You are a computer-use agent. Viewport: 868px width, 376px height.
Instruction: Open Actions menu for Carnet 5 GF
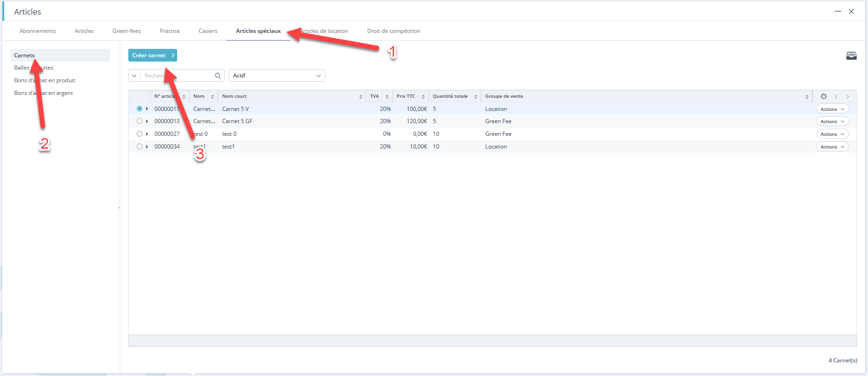[832, 121]
